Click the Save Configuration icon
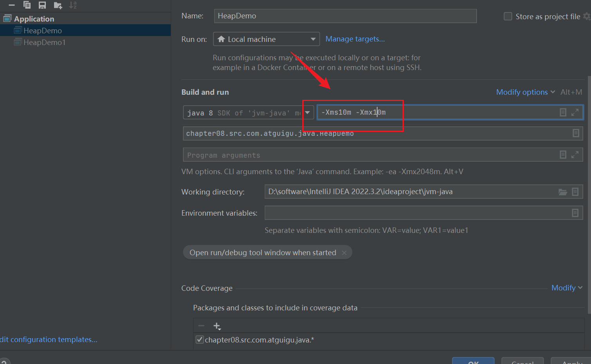591x364 pixels. (42, 5)
